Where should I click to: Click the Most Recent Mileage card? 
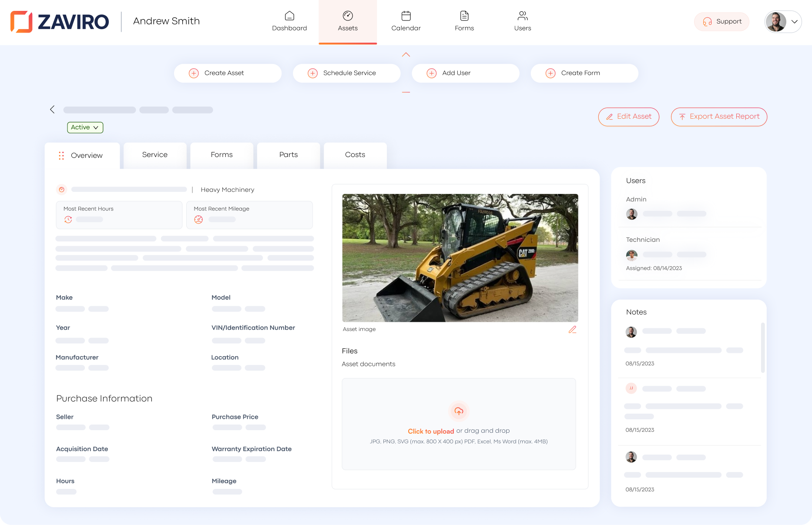click(249, 215)
